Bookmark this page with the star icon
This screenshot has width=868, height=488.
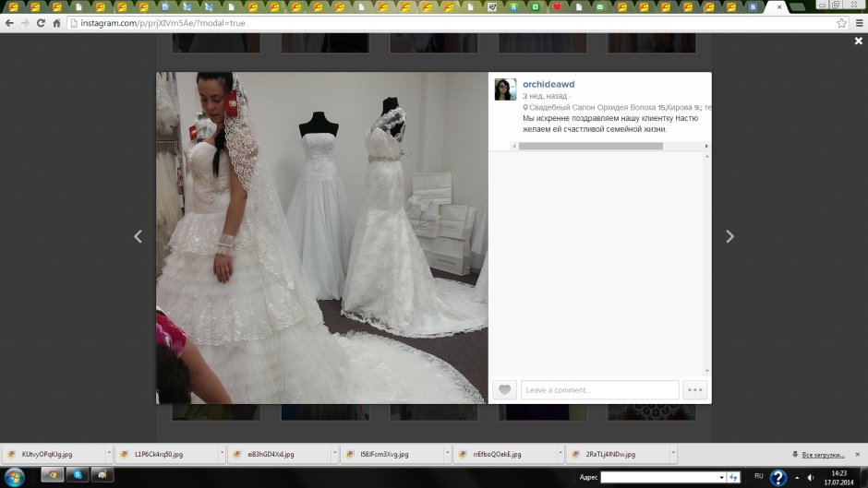point(841,23)
